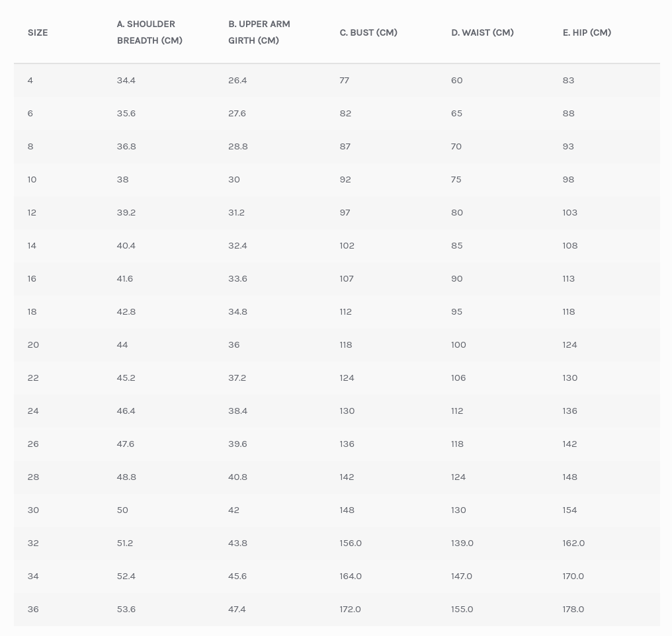Click the SIZE column header

click(x=38, y=32)
